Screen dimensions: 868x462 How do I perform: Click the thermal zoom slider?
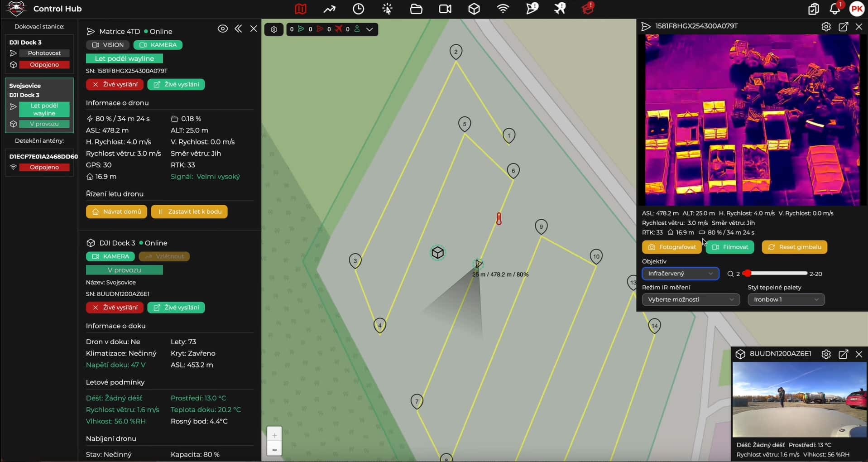pyautogui.click(x=777, y=273)
